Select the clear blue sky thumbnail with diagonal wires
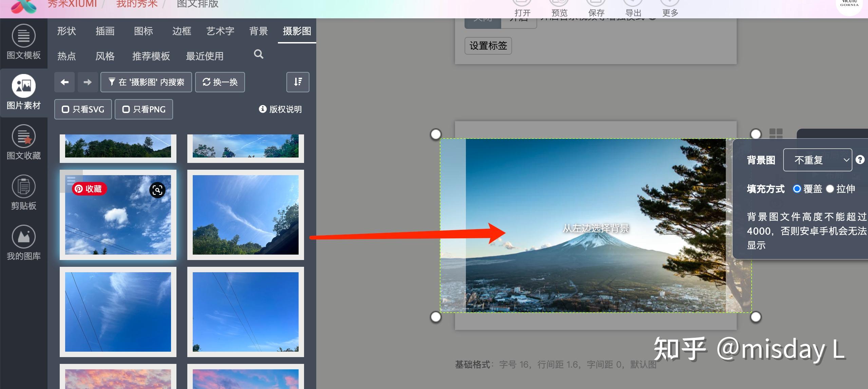 246,312
